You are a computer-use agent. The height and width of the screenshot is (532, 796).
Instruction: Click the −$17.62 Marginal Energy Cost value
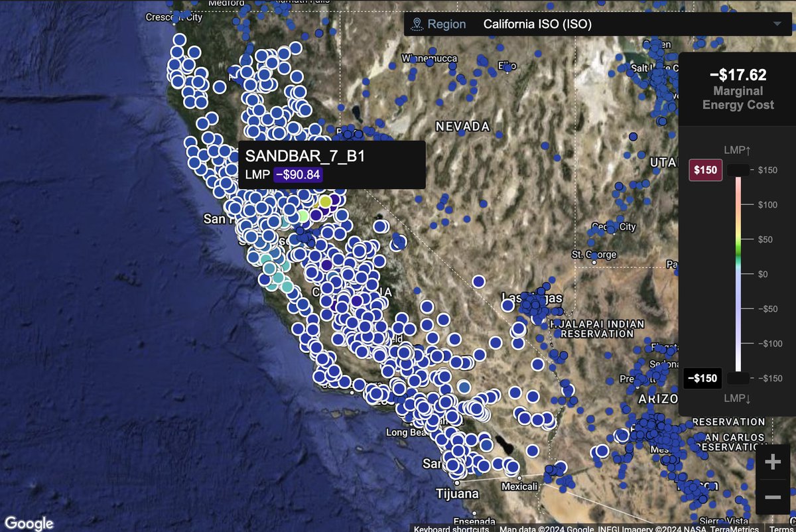pos(738,75)
